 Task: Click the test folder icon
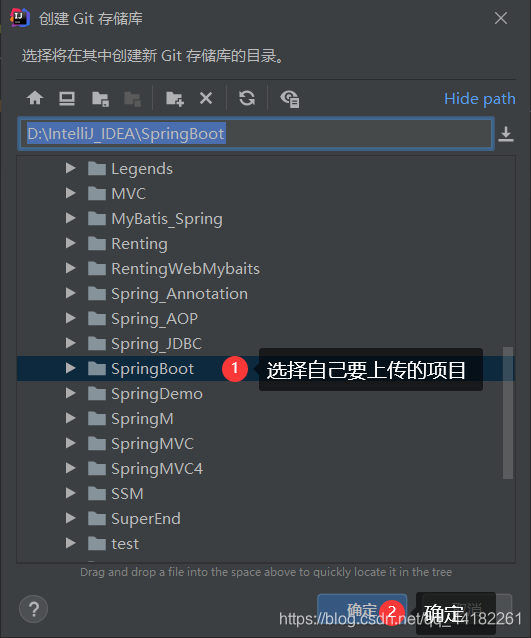[97, 543]
